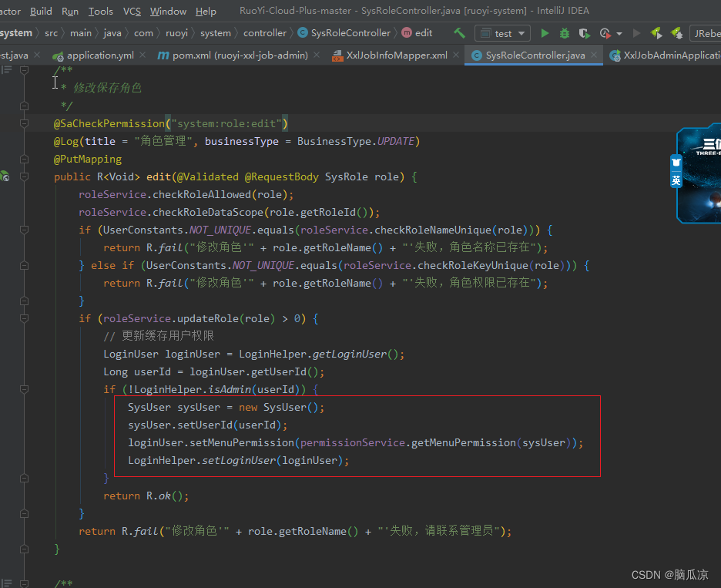
Task: Open the 'test' run configuration dropdown
Action: (x=502, y=33)
